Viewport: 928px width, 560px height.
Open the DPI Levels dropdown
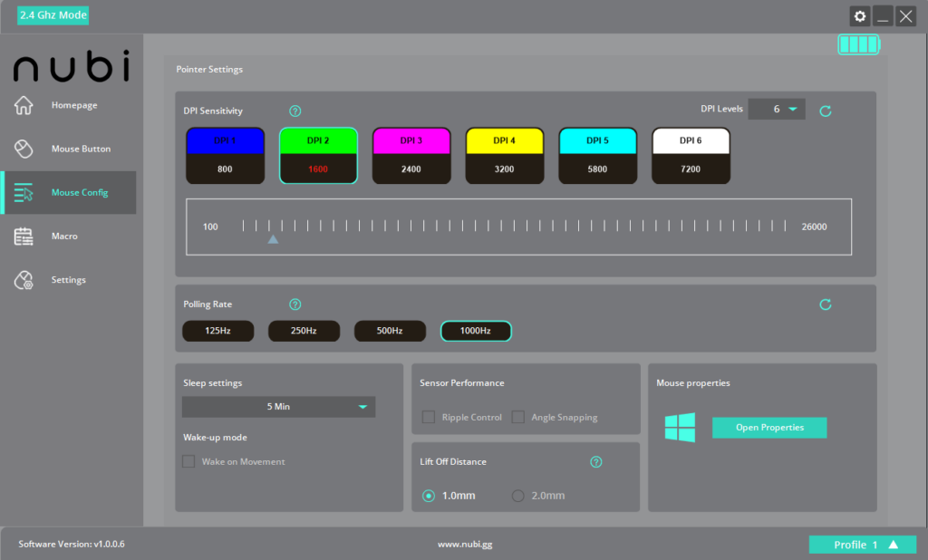tap(777, 110)
